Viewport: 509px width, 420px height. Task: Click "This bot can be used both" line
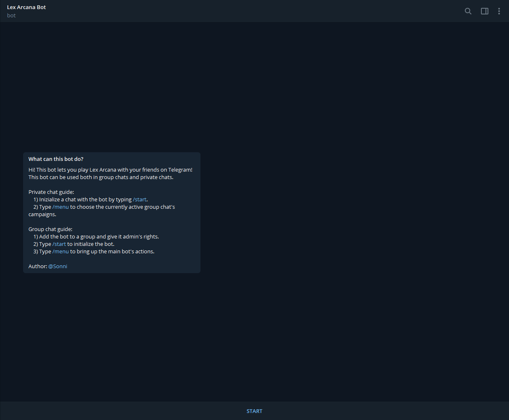[x=101, y=177]
